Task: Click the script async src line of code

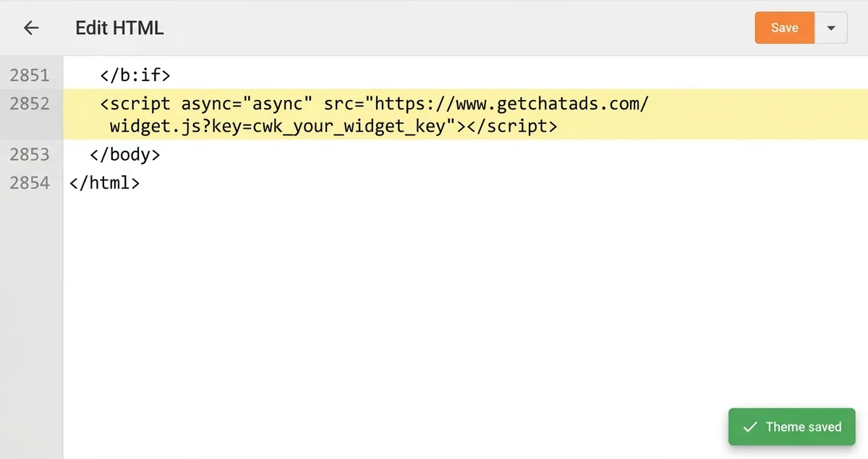Action: point(374,104)
